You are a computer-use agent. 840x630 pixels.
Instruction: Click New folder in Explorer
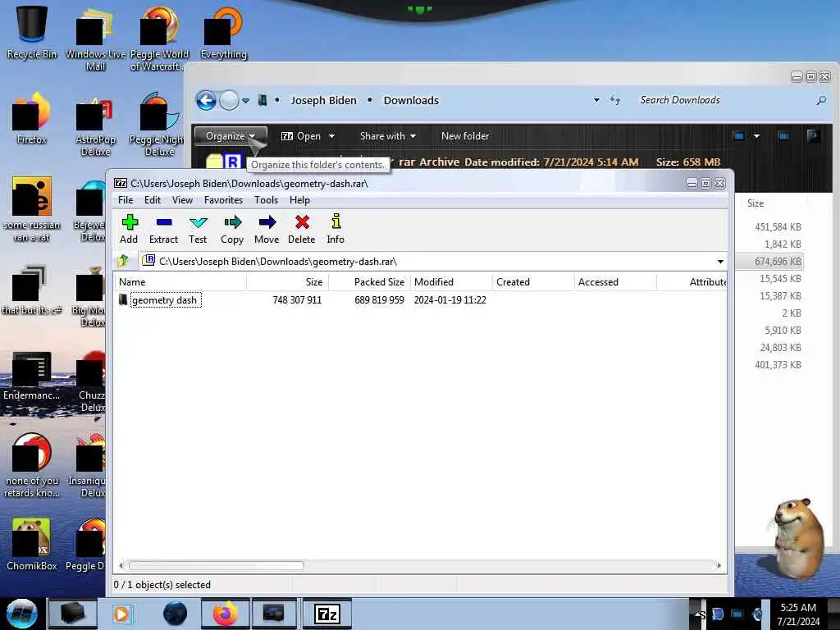click(465, 136)
